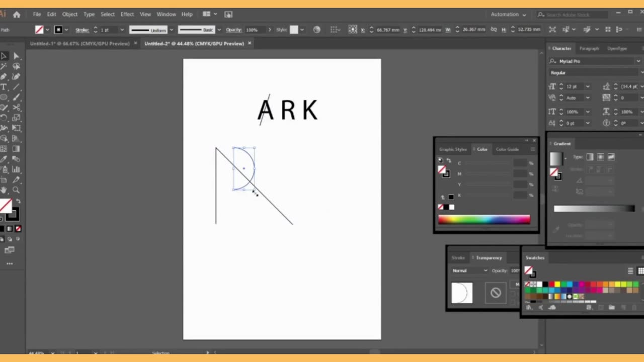Open the Color panel options menu

533,149
